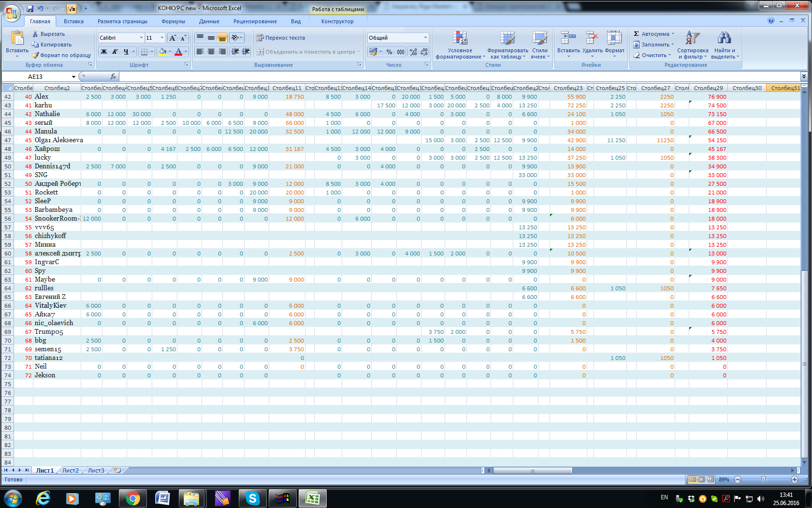Image resolution: width=812 pixels, height=508 pixels.
Task: Toggle Wrap Text (Перенос текста)
Action: [x=281, y=38]
